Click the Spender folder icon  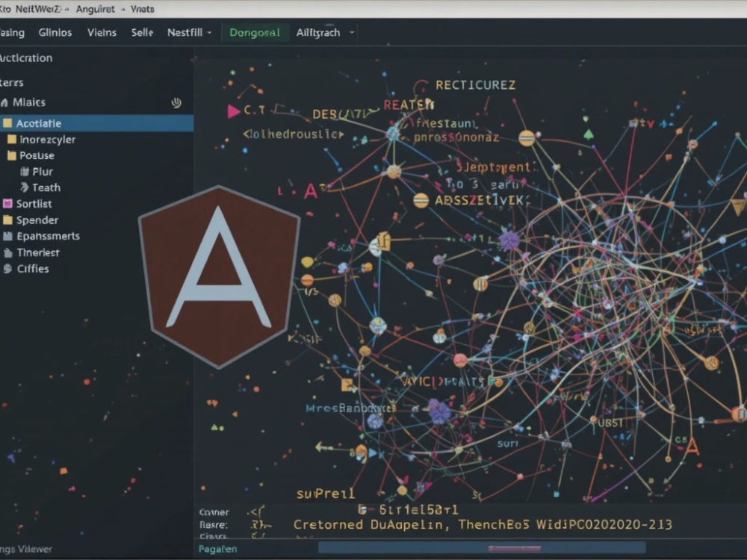tap(7, 220)
